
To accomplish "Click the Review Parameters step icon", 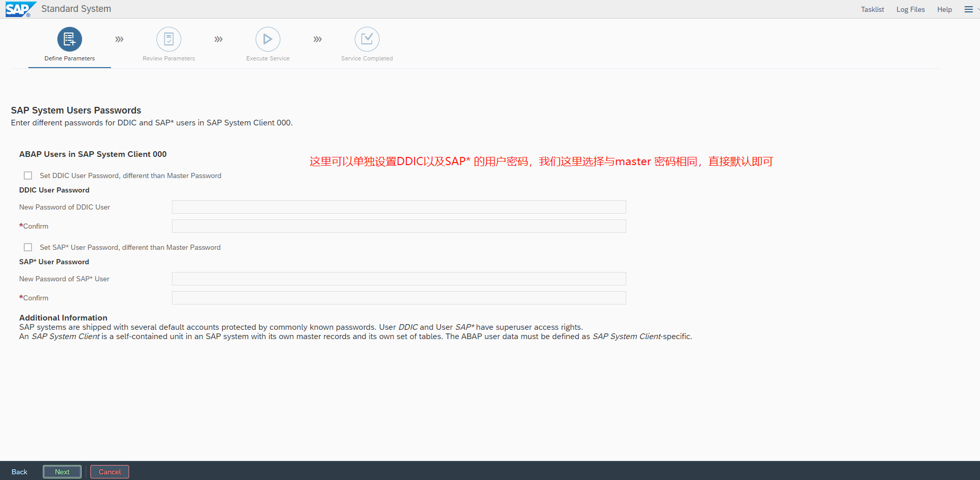I will click(169, 39).
